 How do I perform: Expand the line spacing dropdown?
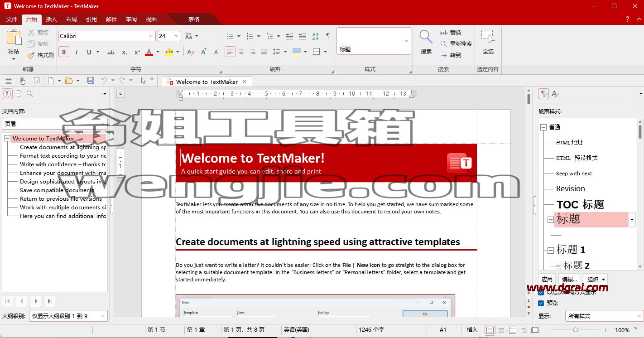point(285,52)
